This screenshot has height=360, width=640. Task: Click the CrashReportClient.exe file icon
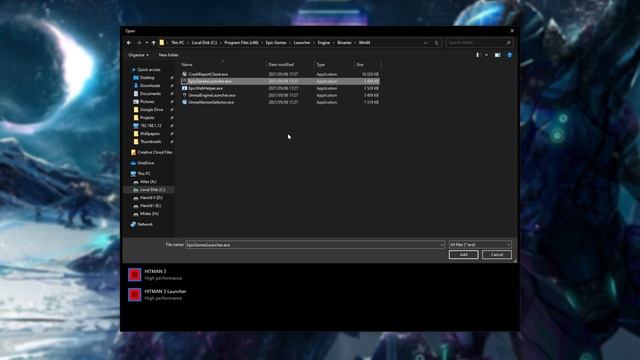click(184, 74)
